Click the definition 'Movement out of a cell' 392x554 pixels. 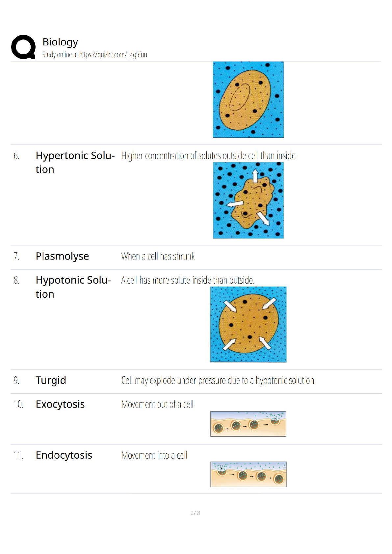[157, 404]
